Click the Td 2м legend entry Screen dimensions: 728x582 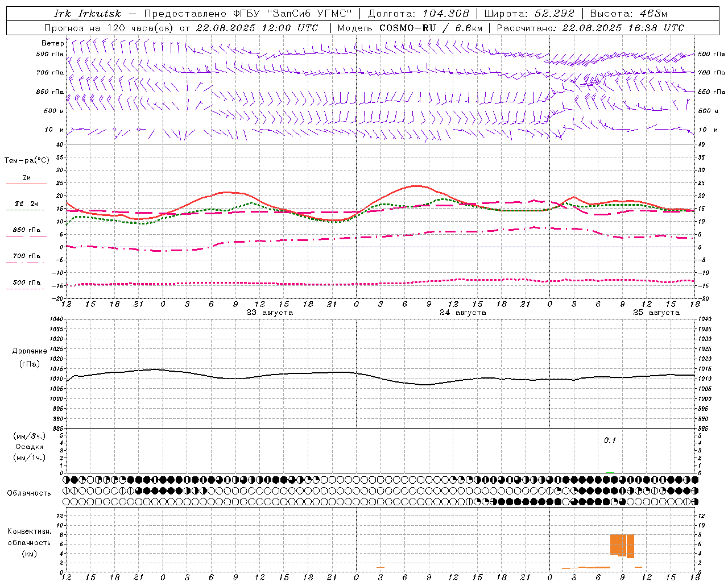pyautogui.click(x=27, y=203)
